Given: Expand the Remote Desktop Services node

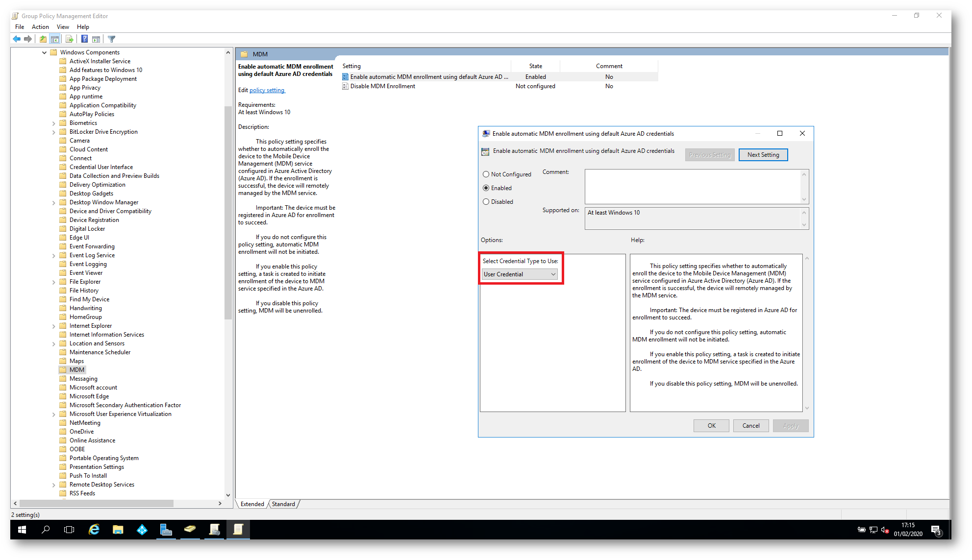Looking at the screenshot, I should (53, 485).
